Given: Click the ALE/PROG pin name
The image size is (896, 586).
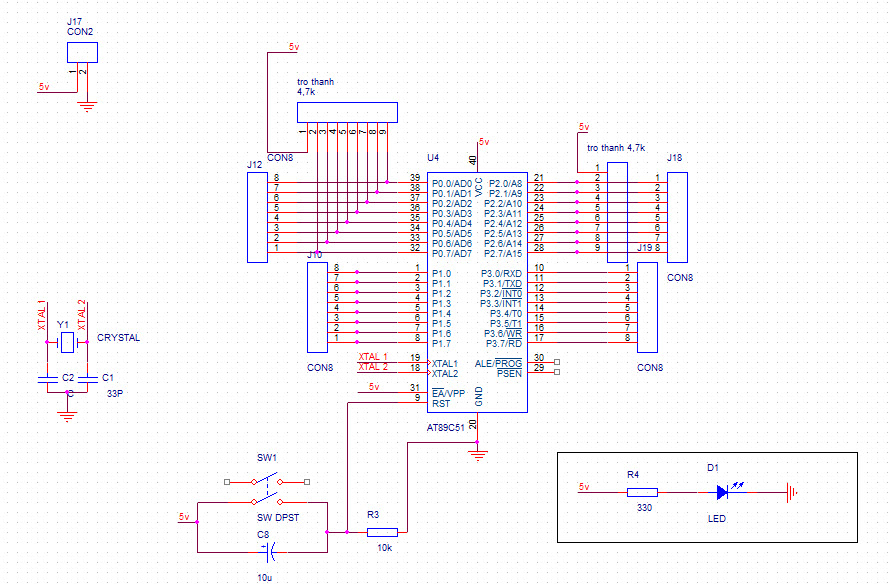Looking at the screenshot, I should pos(498,363).
